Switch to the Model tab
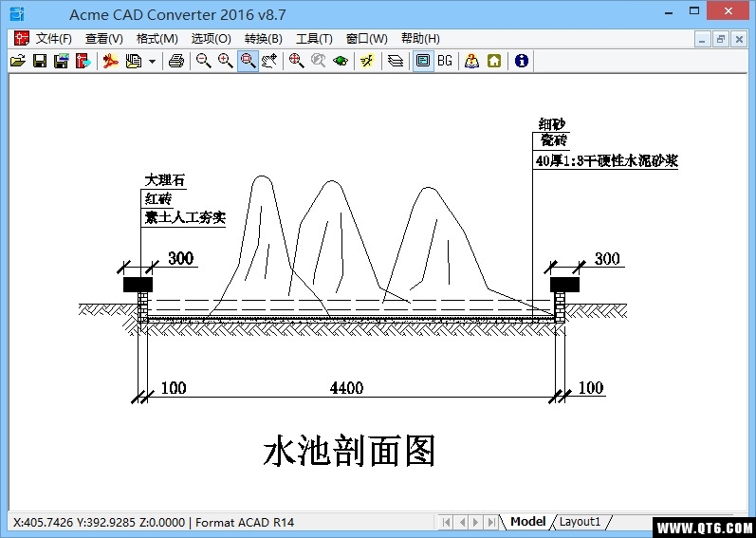The image size is (756, 538). (528, 522)
